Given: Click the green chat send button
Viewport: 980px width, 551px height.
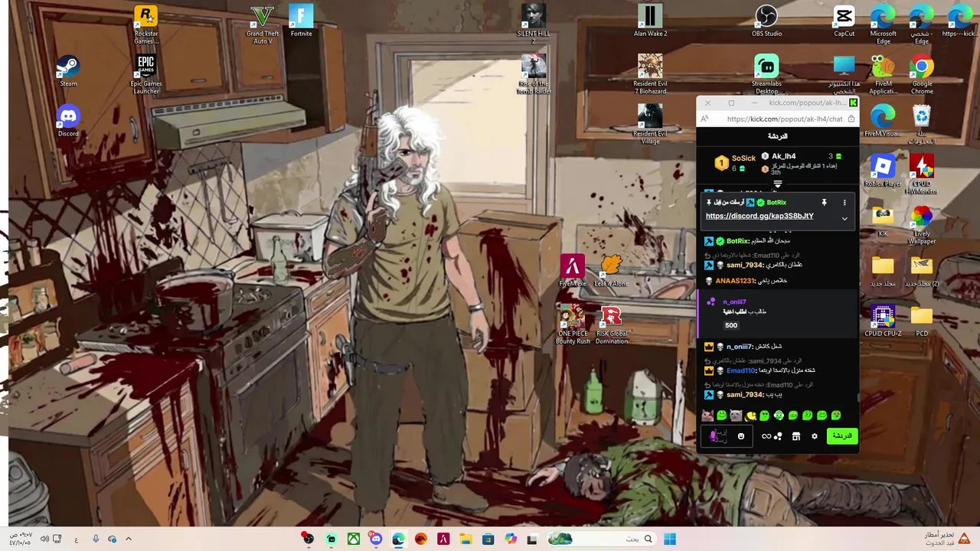Looking at the screenshot, I should point(841,436).
